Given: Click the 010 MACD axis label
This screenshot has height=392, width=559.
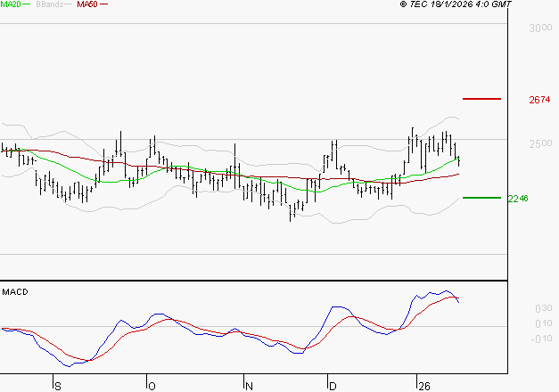Looking at the screenshot, I should tap(544, 323).
